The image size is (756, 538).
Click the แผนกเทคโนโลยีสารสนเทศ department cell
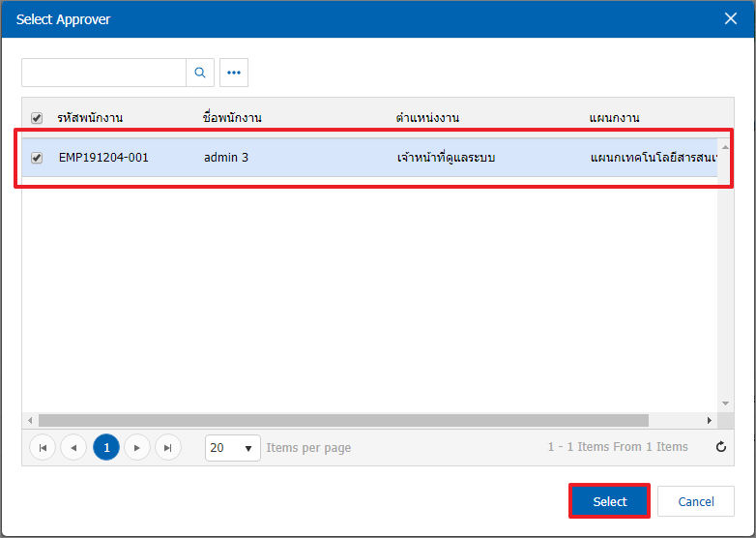click(654, 158)
